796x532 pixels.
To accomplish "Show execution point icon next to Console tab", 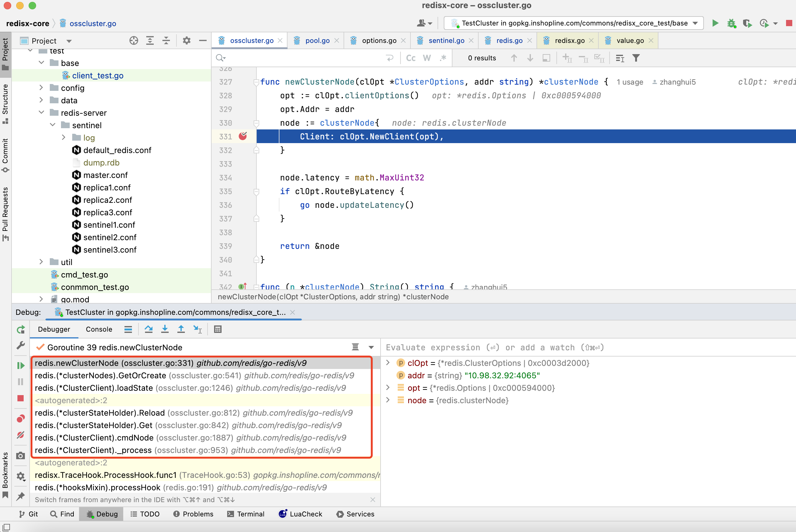I will click(128, 329).
